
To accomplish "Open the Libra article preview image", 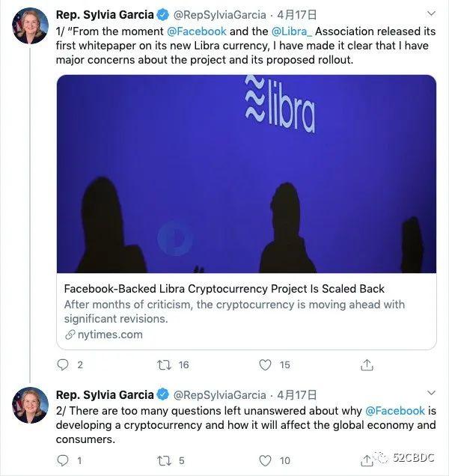I will click(246, 174).
